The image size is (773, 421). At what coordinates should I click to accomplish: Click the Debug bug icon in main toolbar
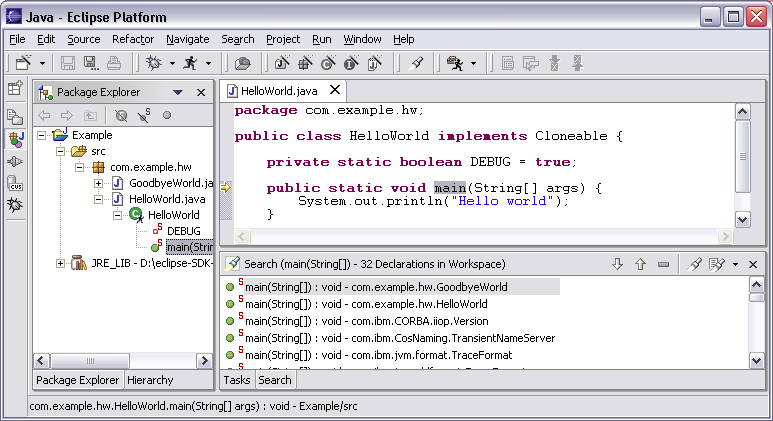coord(154,63)
